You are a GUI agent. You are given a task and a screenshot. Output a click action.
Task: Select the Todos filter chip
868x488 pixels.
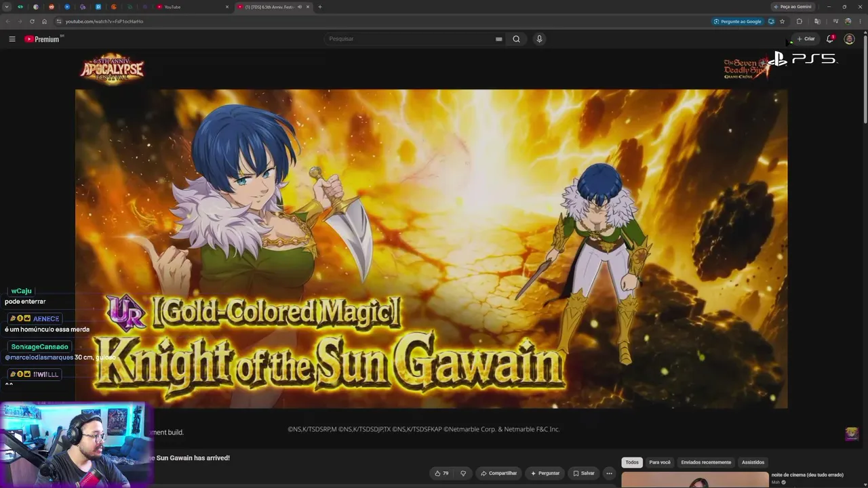632,462
